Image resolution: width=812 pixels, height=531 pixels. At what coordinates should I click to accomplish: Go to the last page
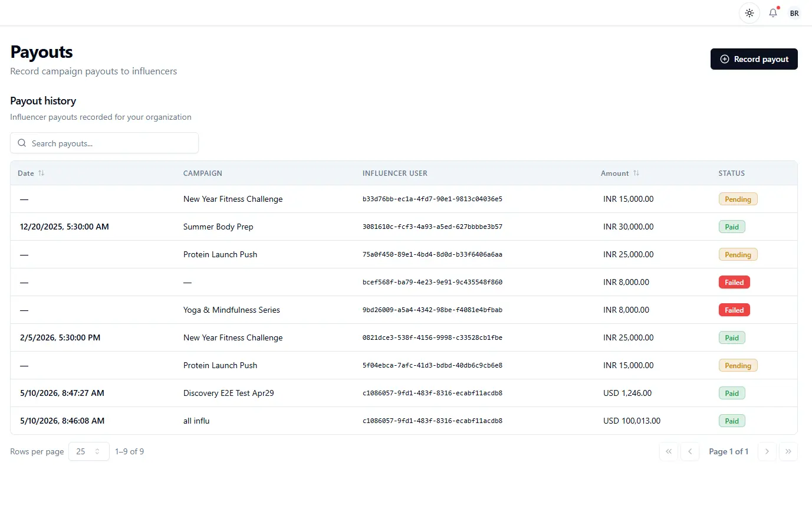[x=788, y=451]
